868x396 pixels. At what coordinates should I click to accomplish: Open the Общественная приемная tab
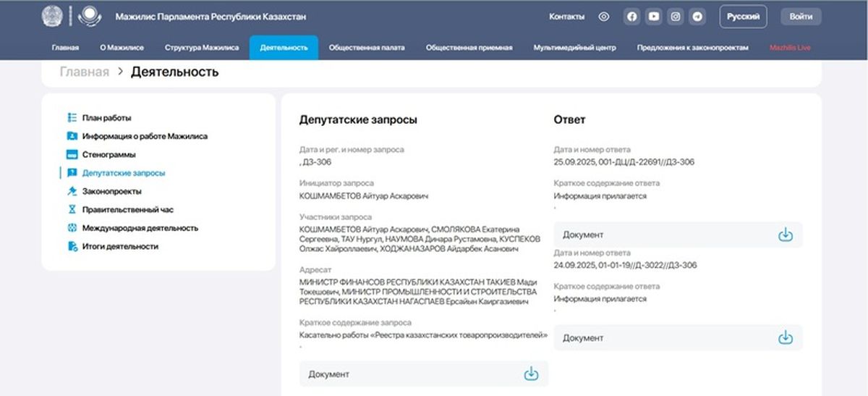tap(469, 48)
